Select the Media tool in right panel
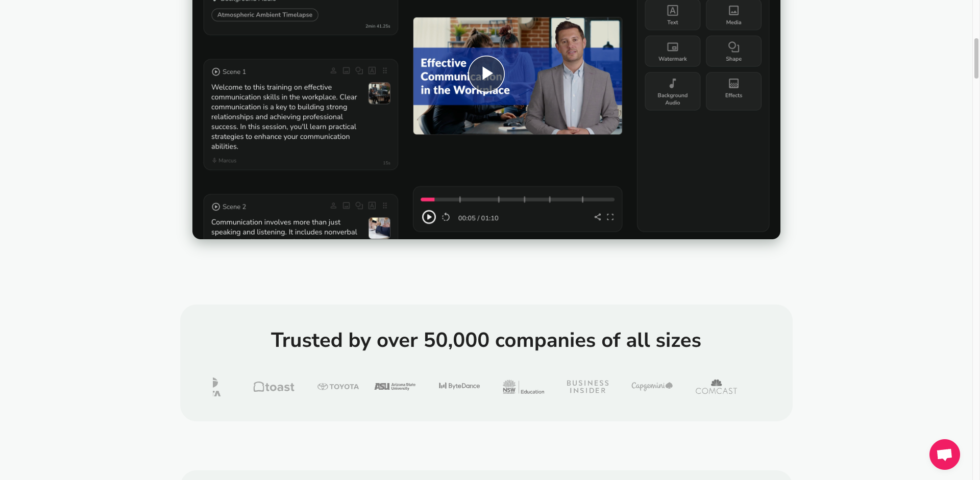 coord(733,15)
